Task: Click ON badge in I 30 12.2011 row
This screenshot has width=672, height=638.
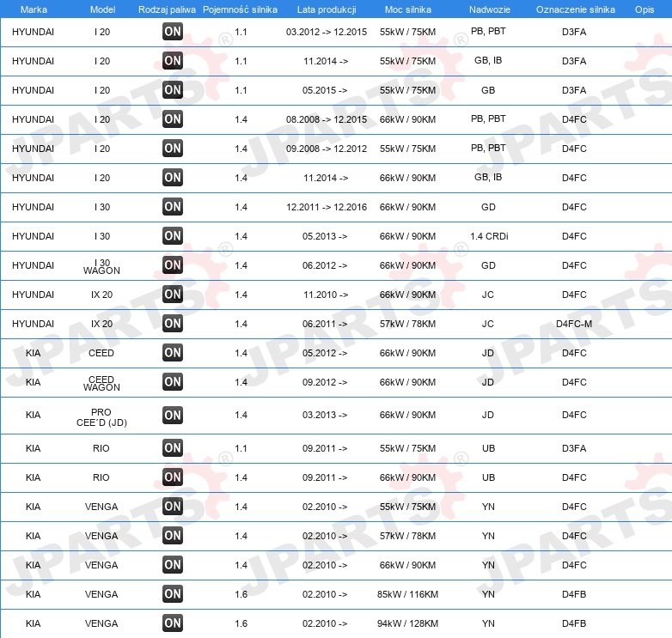Action: tap(173, 207)
